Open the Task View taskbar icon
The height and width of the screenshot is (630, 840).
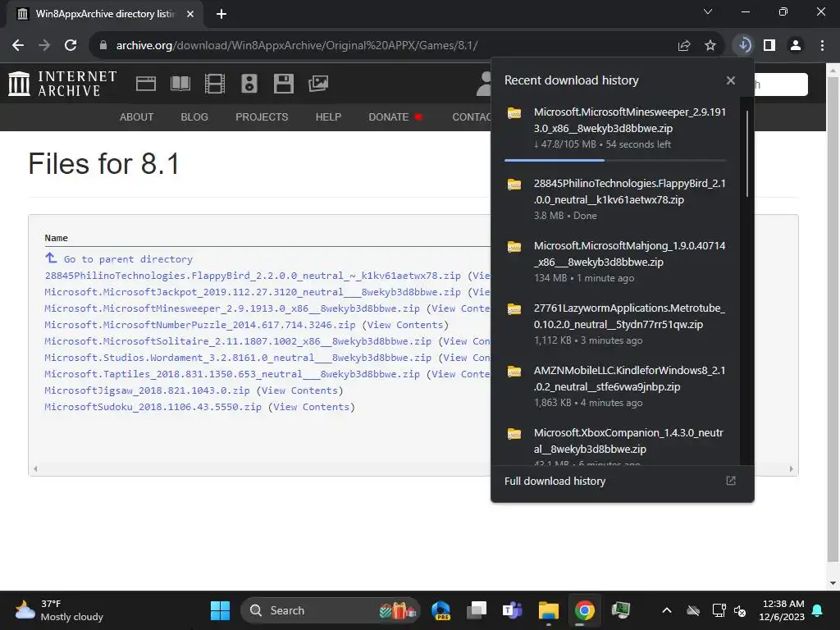click(x=477, y=610)
